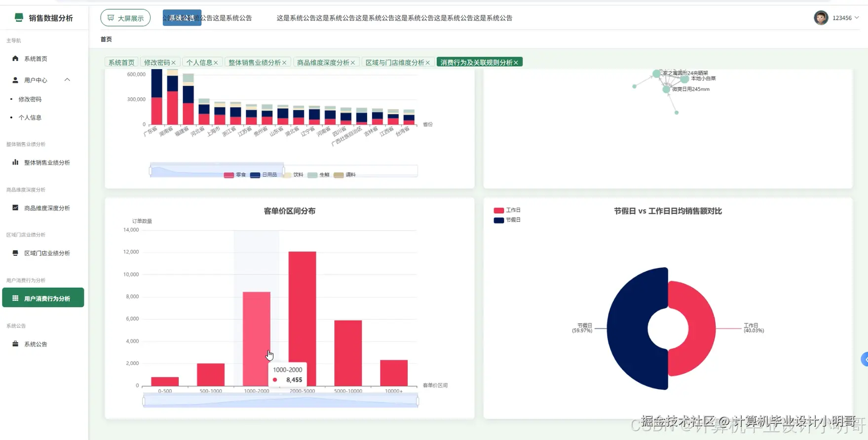The height and width of the screenshot is (440, 868).
Task: Click the navy 节假日 donut segment
Action: pyautogui.click(x=629, y=328)
